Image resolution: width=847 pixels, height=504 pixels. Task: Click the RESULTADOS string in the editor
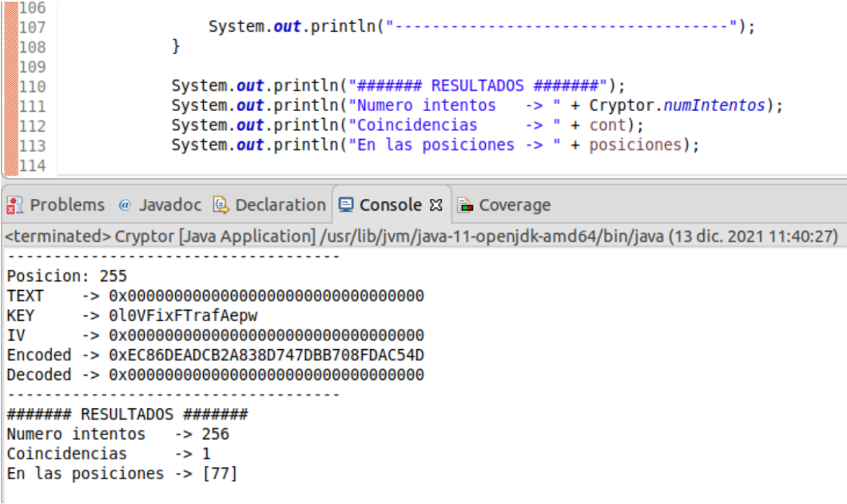(x=477, y=86)
